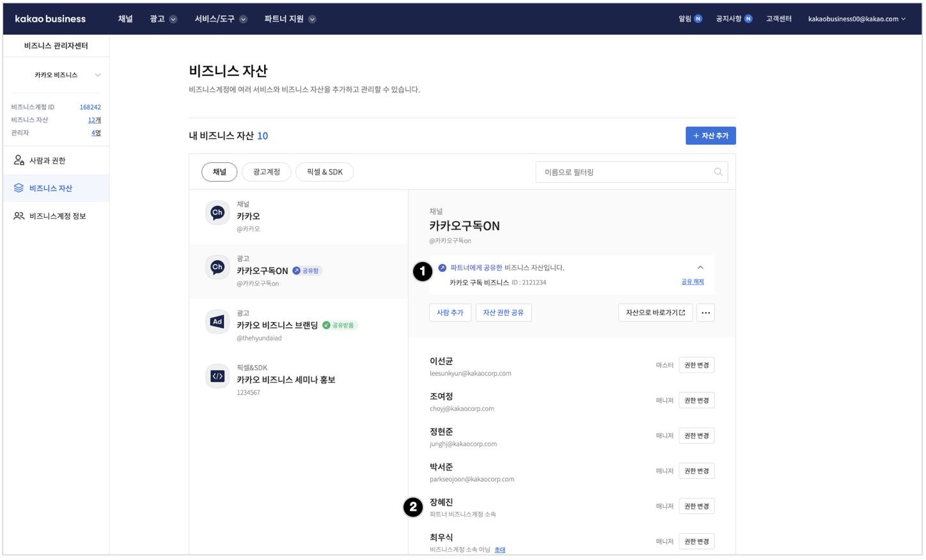
Task: Click the 비즈니스 자산 layers icon in sidebar
Action: point(19,188)
